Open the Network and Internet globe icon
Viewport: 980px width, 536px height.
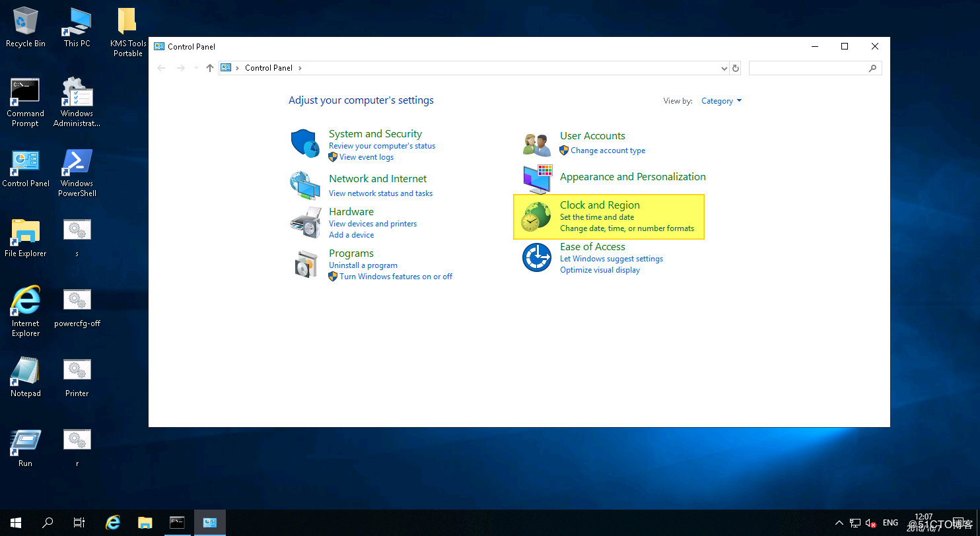pos(305,185)
